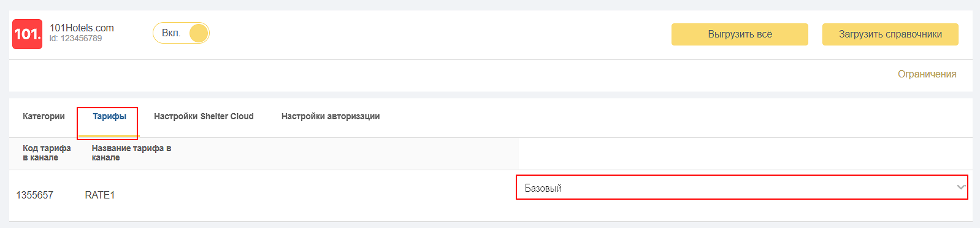
Task: Open the Настройки Shelter Cloud tab
Action: click(x=204, y=116)
